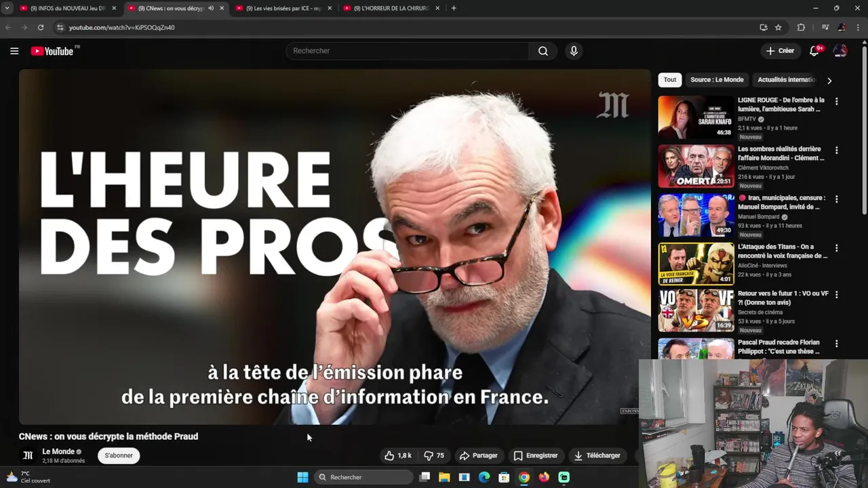Image resolution: width=868 pixels, height=488 pixels.
Task: Open the Omerta Morandini video thumbnail
Action: click(x=696, y=166)
